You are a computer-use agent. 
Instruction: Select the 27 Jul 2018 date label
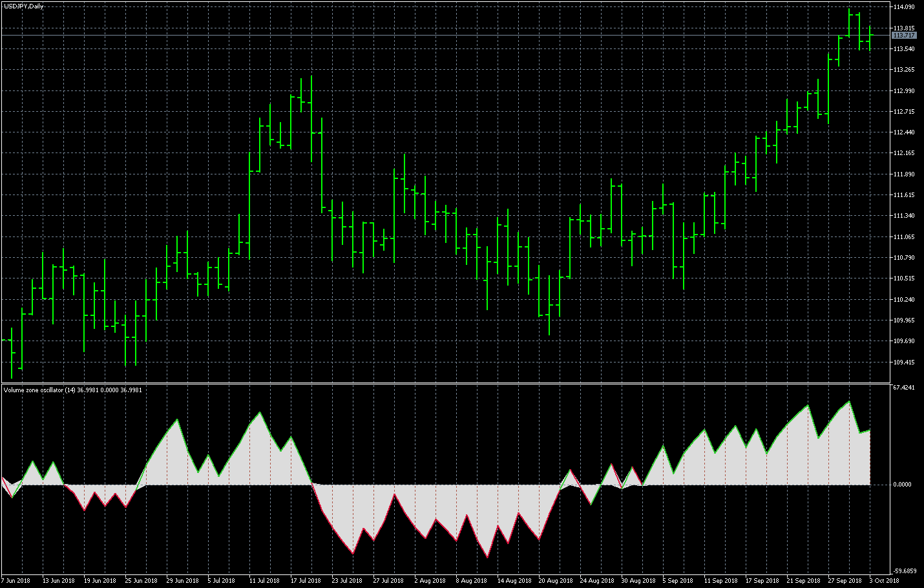[x=388, y=580]
